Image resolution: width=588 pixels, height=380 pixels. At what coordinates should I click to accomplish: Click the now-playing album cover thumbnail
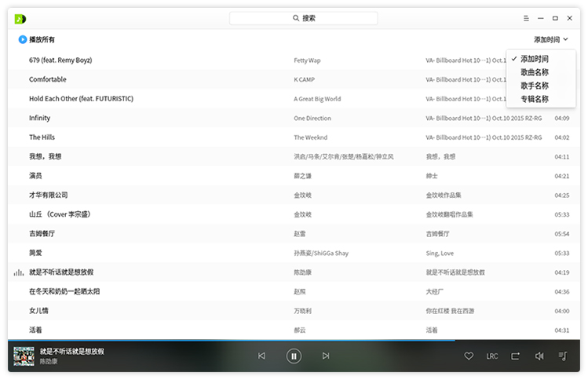point(24,356)
